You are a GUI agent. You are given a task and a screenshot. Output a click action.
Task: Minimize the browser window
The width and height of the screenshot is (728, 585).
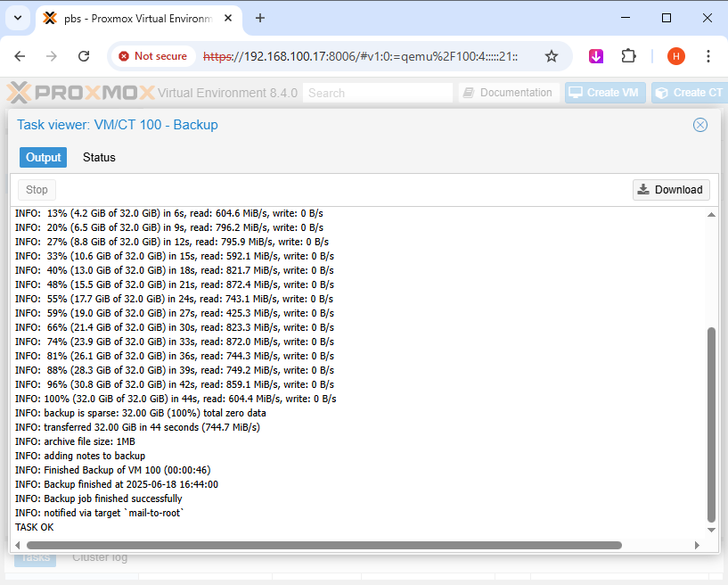coord(626,18)
